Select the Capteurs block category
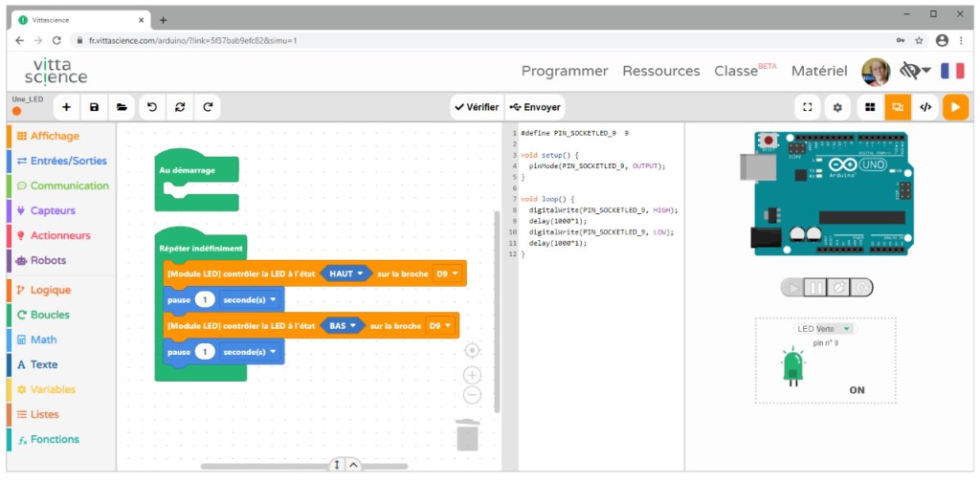This screenshot has width=980, height=481. (52, 210)
